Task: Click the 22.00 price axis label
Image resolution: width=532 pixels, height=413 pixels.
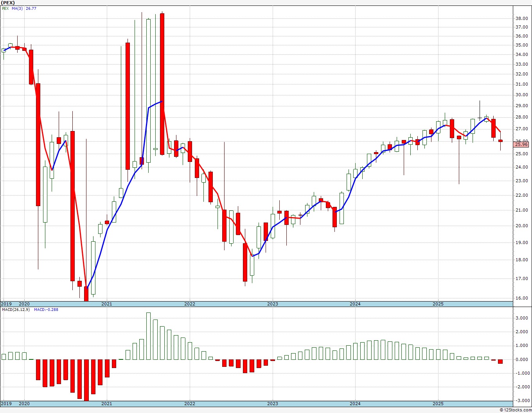Action: point(521,195)
